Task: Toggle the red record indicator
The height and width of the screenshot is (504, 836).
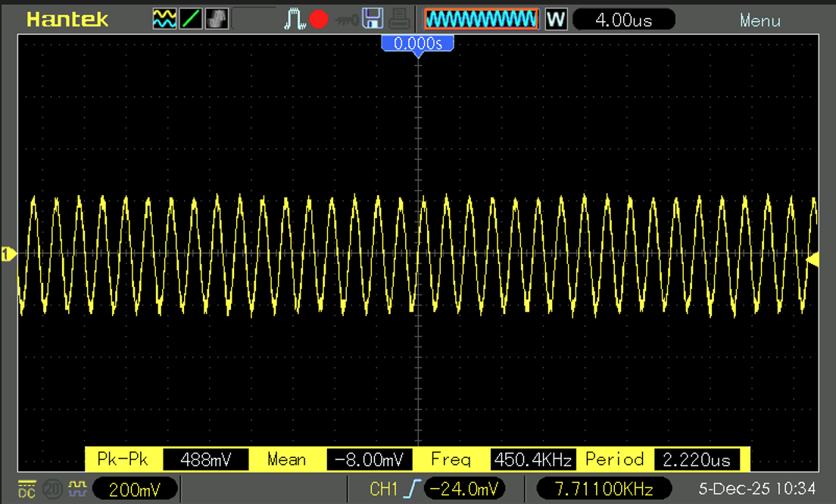Action: [x=318, y=20]
